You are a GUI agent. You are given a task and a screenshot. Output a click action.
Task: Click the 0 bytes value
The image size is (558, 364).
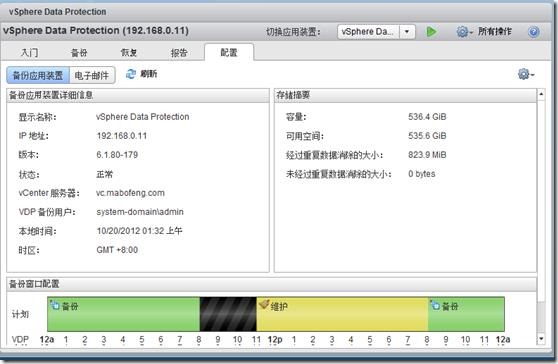pyautogui.click(x=422, y=174)
